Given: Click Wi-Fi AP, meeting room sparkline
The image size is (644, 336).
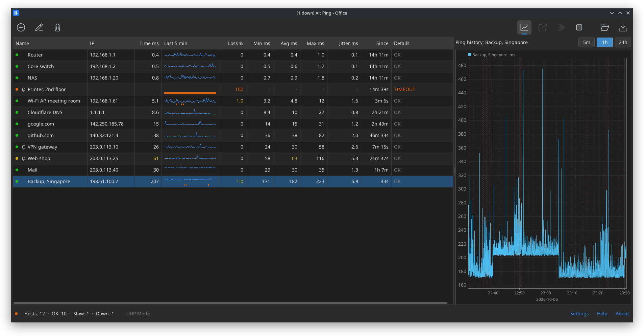Looking at the screenshot, I should tap(190, 101).
